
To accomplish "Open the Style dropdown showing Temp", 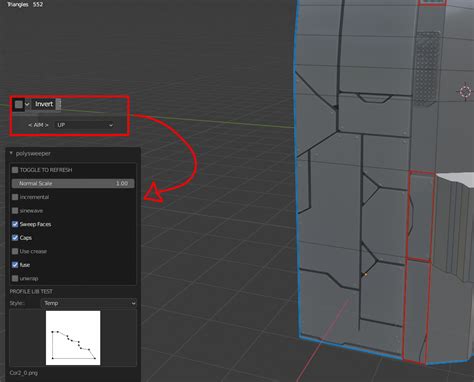I will pyautogui.click(x=89, y=303).
